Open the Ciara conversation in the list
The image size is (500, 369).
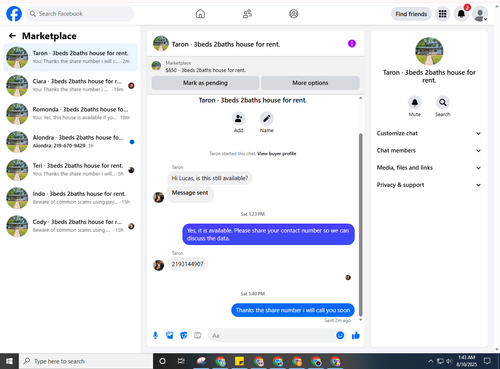pyautogui.click(x=70, y=85)
